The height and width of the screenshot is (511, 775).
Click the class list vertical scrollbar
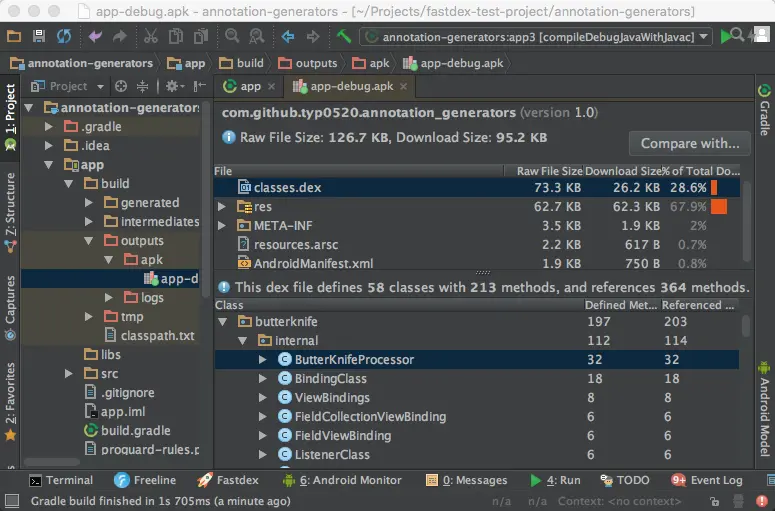click(746, 326)
